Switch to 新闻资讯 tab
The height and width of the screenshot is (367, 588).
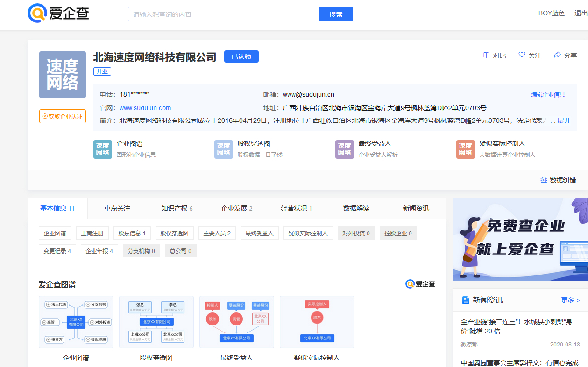pyautogui.click(x=416, y=208)
